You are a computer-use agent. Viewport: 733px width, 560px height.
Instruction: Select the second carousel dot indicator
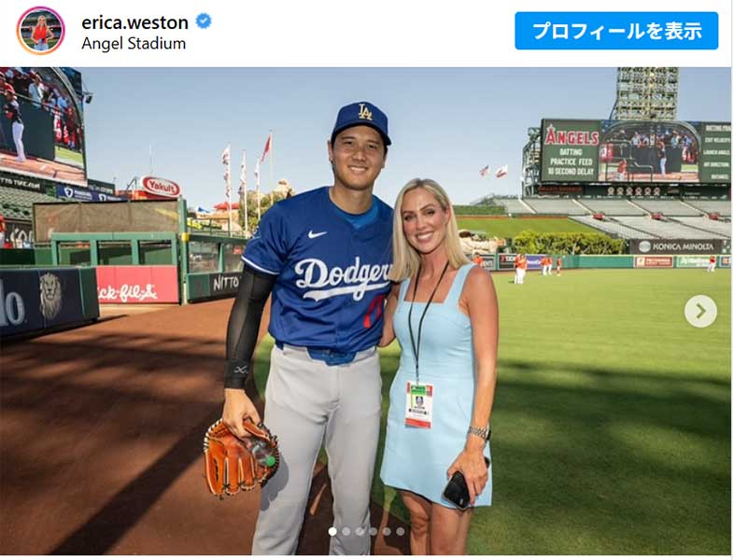tap(346, 531)
